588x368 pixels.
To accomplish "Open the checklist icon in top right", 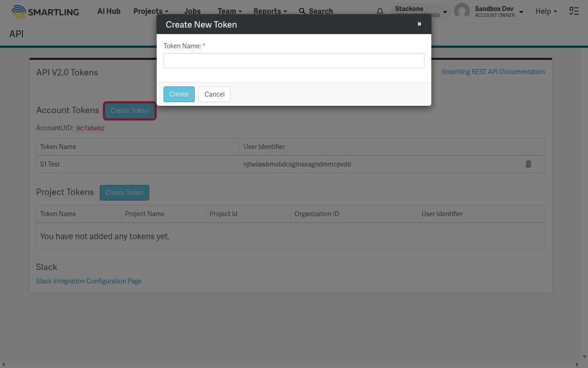I will click(574, 11).
